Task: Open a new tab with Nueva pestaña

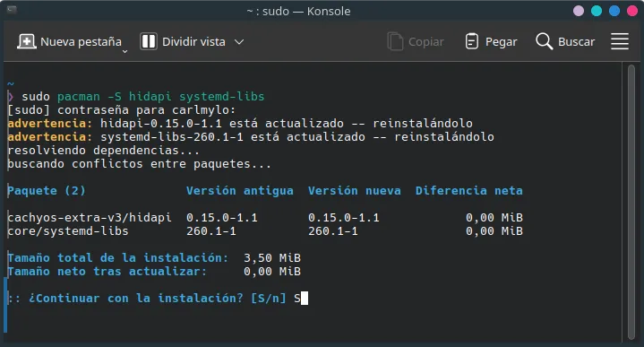Action: (69, 41)
